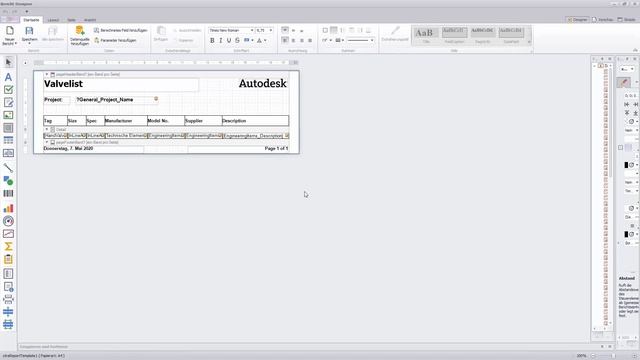Switch to Designer view mode

[578, 20]
